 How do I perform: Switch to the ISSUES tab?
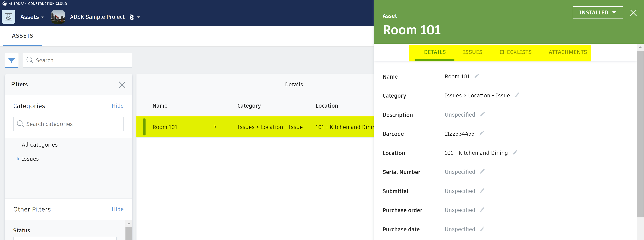[473, 52]
